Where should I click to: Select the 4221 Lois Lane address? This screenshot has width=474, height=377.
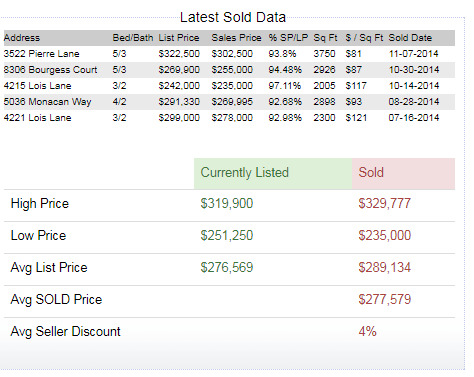[x=37, y=118]
